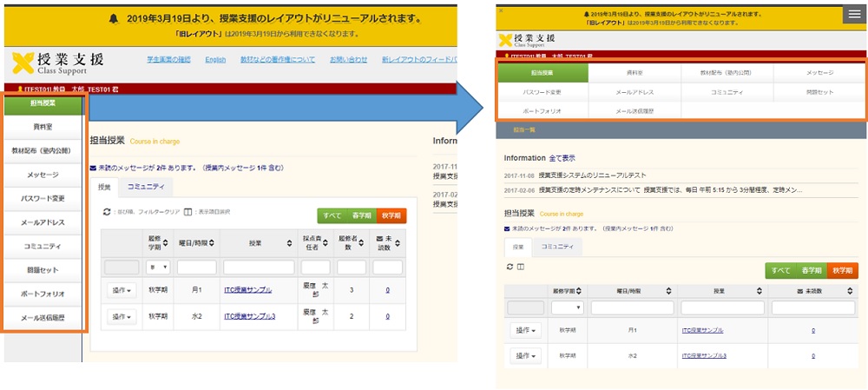The image size is (868, 390).
Task: Click the column display icon in right layout
Action: coord(521,266)
